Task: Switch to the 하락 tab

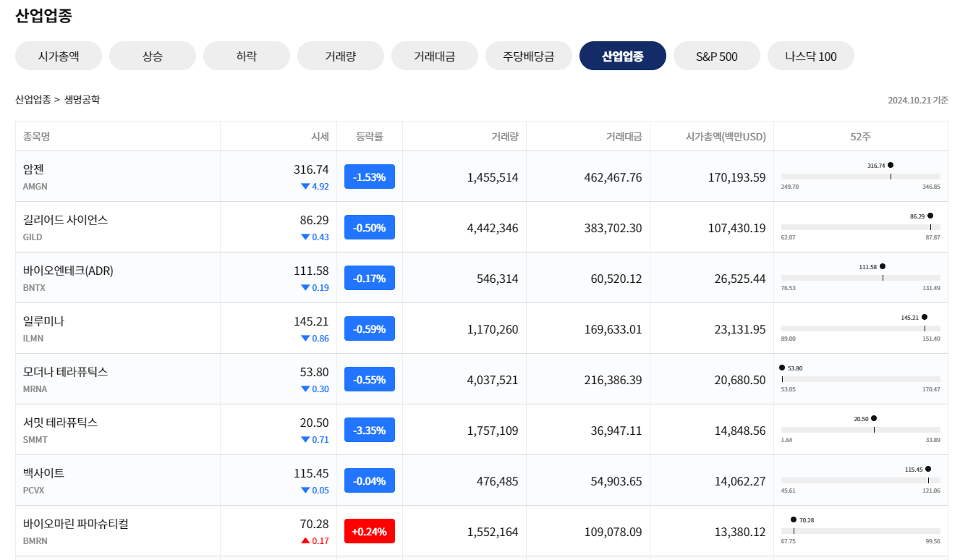Action: point(247,56)
